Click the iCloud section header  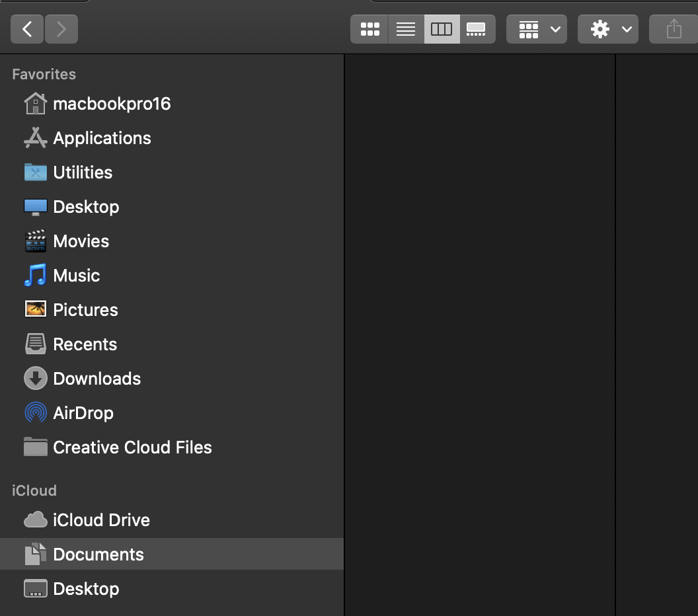[34, 490]
